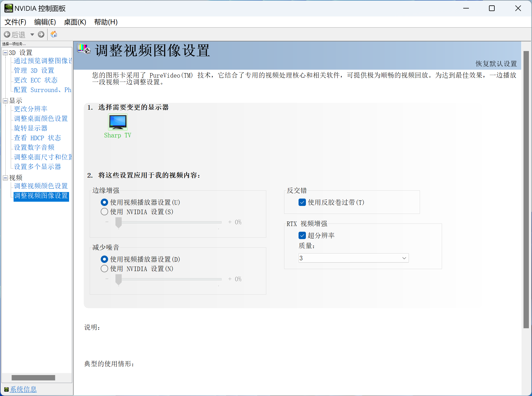Open 调整桌面颜色设置 page

pyautogui.click(x=41, y=119)
